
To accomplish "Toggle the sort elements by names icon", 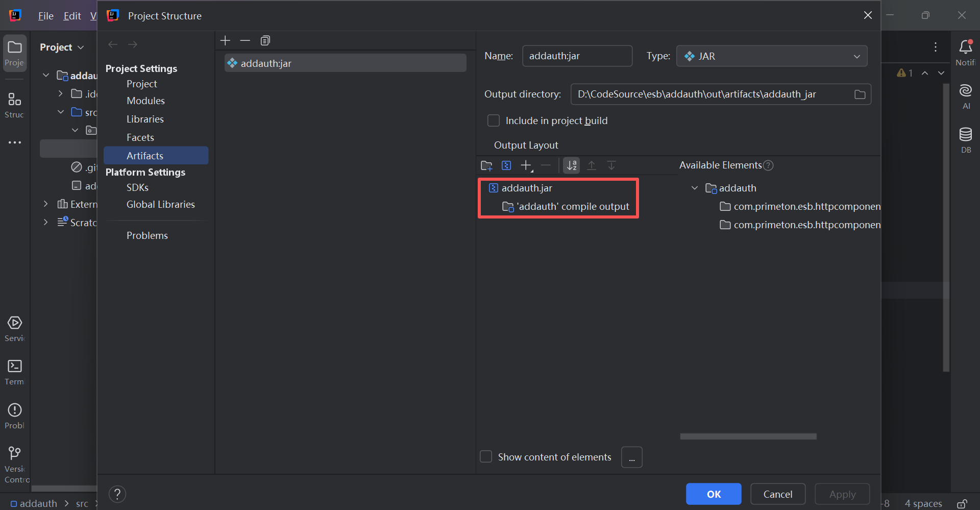I will [x=572, y=165].
